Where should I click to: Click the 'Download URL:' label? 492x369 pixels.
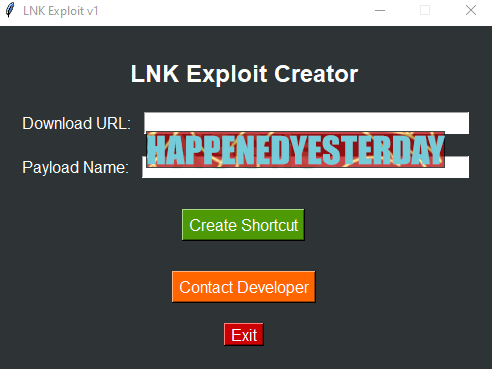pyautogui.click(x=76, y=123)
